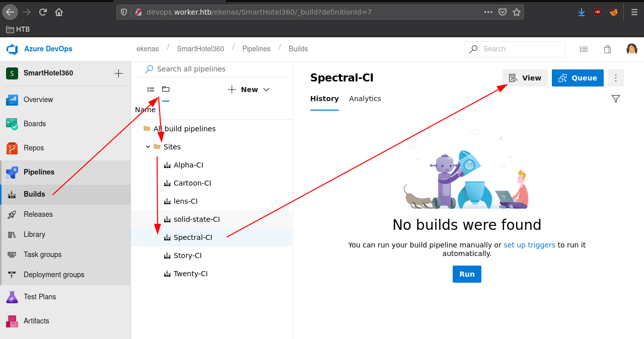The height and width of the screenshot is (339, 644).
Task: Follow the set up triggers link
Action: (529, 245)
